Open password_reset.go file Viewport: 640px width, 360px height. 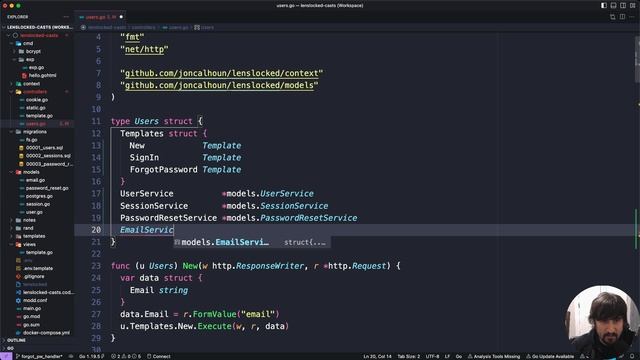(x=47, y=188)
